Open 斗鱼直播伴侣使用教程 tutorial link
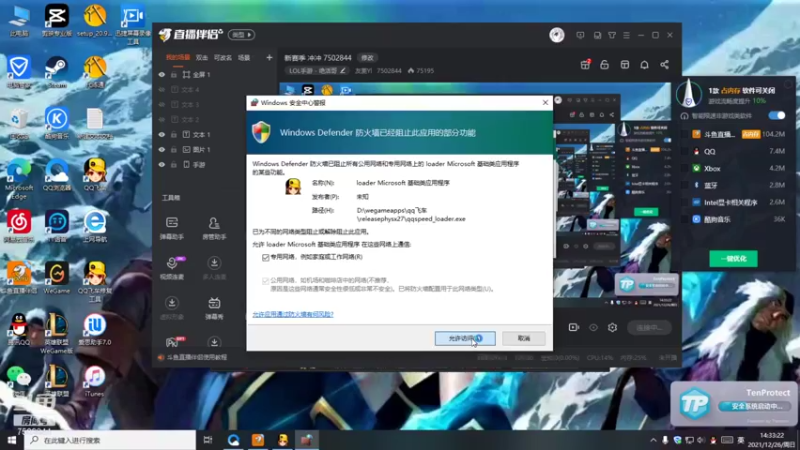 click(197, 358)
